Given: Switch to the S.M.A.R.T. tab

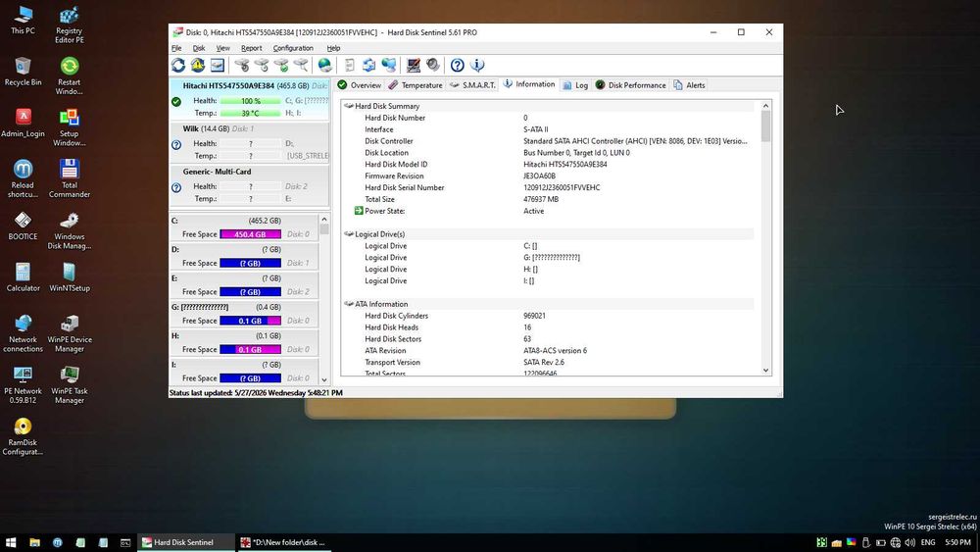Looking at the screenshot, I should [472, 85].
